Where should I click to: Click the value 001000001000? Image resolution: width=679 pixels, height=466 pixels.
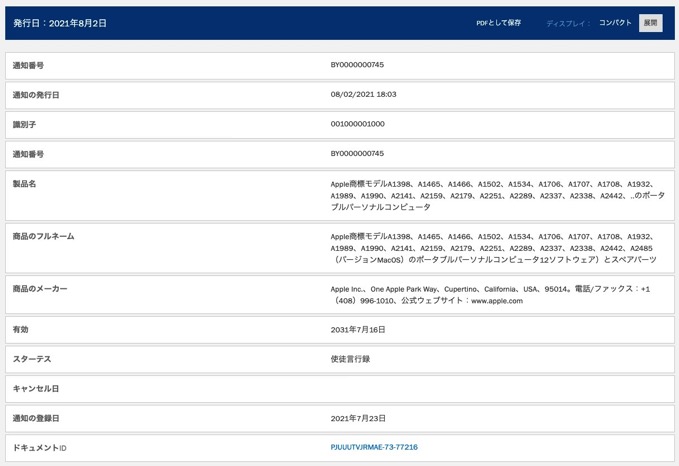point(358,124)
